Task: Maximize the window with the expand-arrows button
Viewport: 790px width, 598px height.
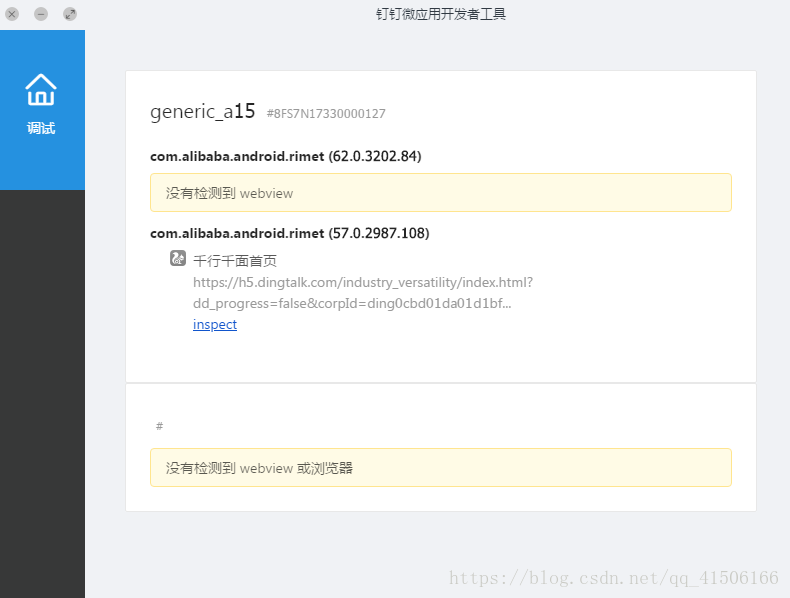Action: pos(70,14)
